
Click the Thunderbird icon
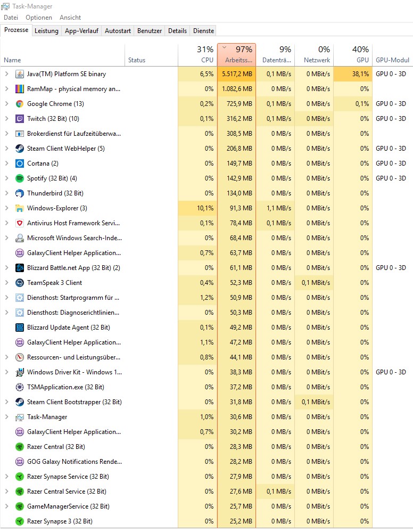coord(20,193)
